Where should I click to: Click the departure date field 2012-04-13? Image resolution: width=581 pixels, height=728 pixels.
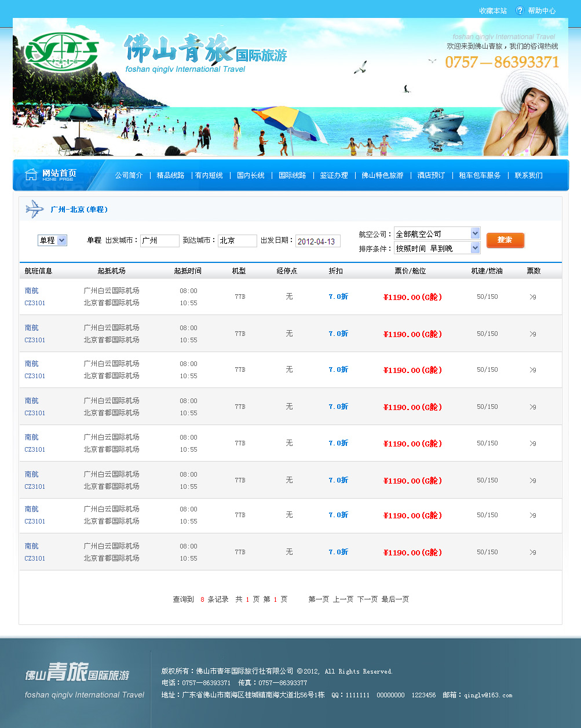[317, 242]
